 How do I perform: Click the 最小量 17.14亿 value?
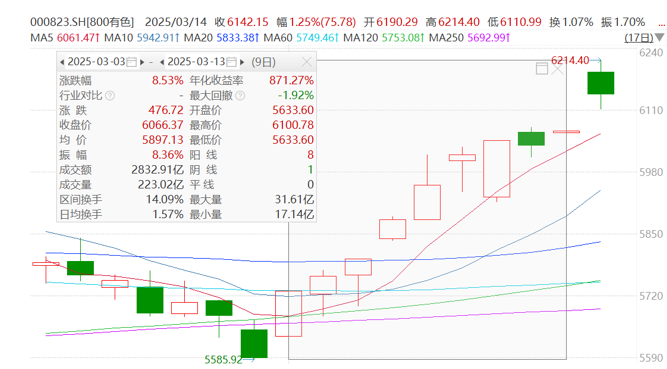(294, 215)
